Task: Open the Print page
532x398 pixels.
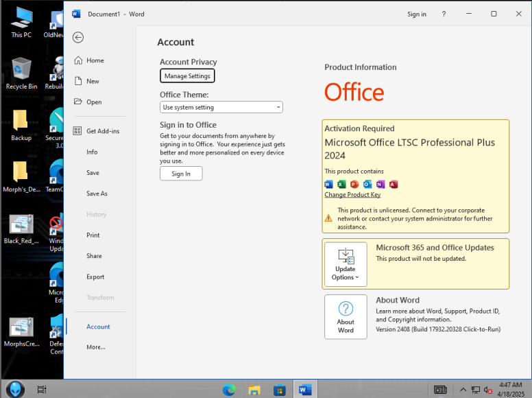Action: 95,235
